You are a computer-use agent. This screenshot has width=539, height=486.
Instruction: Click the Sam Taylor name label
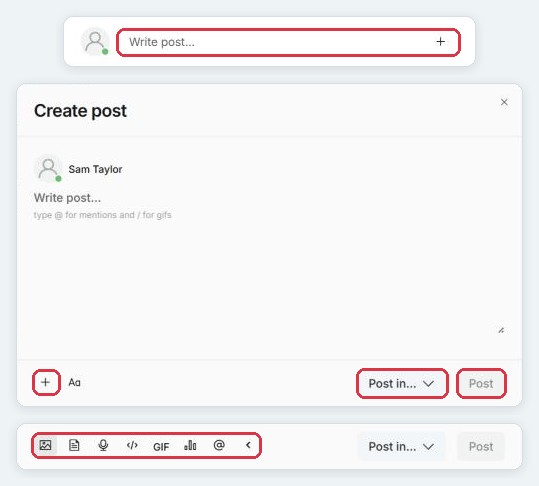[x=95, y=169]
